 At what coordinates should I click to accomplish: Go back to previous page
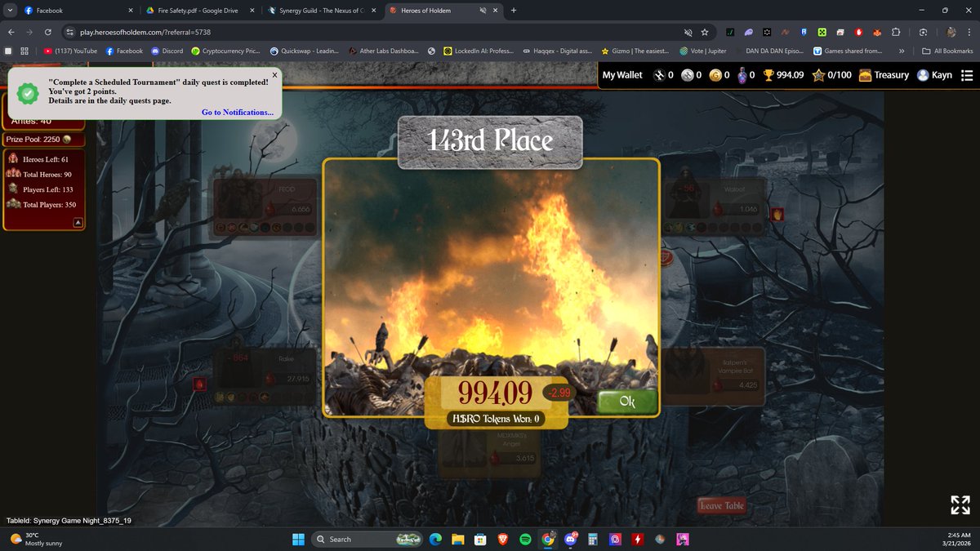(11, 32)
